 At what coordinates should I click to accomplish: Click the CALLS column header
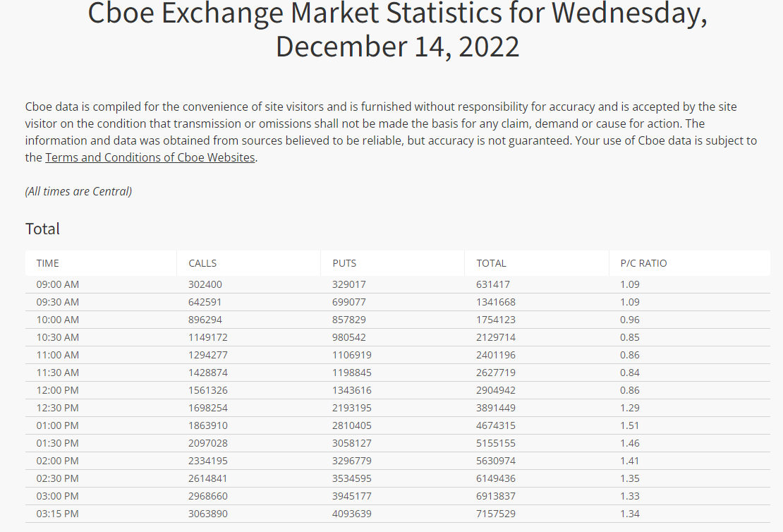point(202,263)
